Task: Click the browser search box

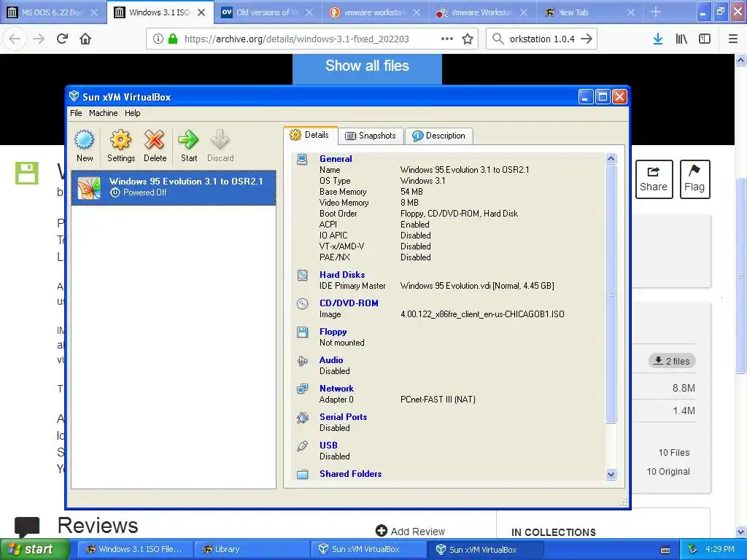Action: [541, 39]
